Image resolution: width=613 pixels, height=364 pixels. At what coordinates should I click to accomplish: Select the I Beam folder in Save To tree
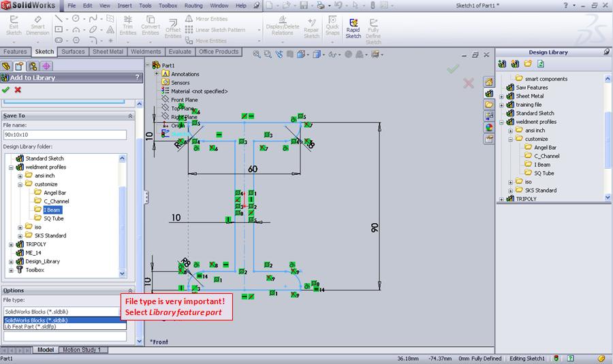click(52, 210)
